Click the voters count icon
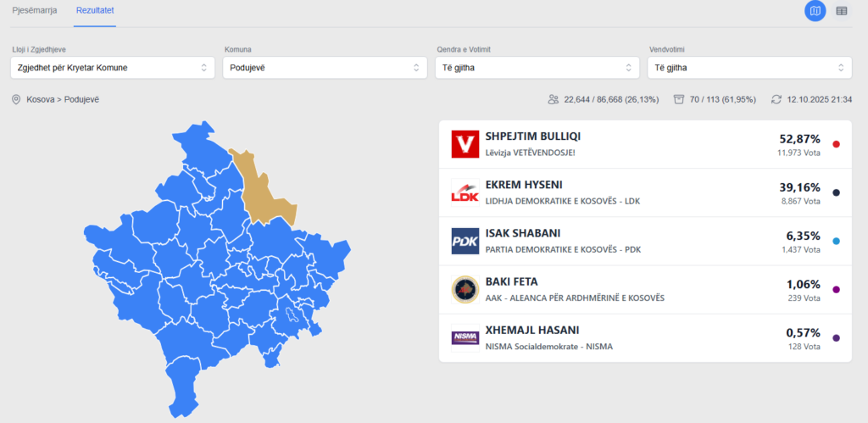868x423 pixels. (x=554, y=100)
